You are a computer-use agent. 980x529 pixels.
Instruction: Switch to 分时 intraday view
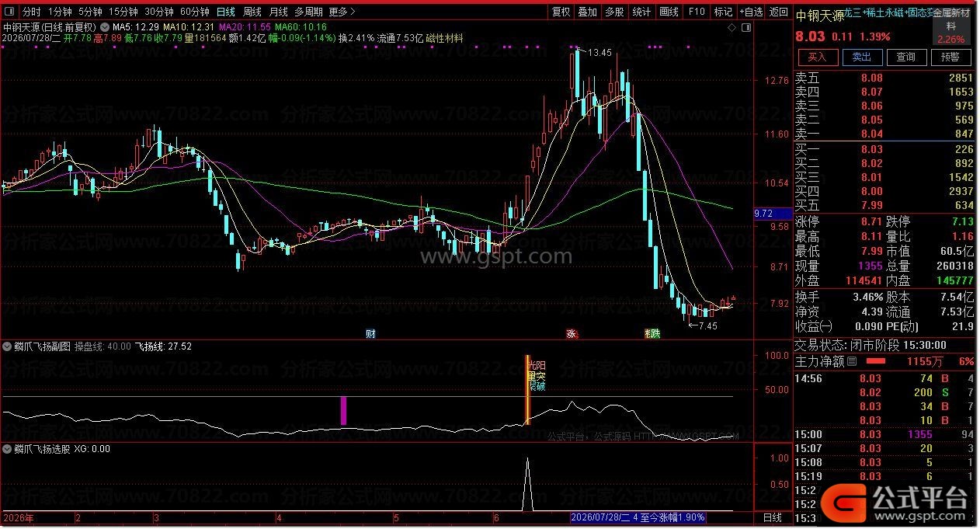(x=31, y=12)
